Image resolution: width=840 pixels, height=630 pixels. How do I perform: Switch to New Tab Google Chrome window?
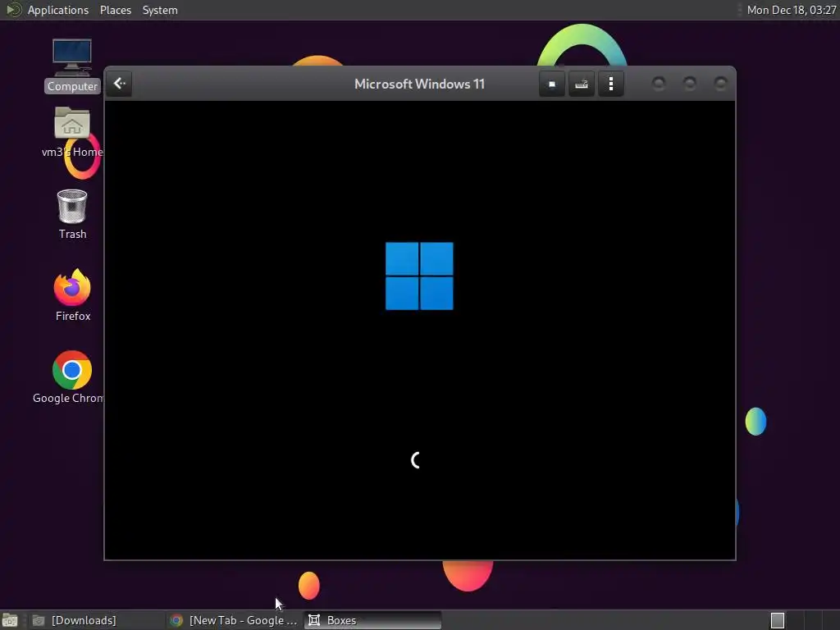click(234, 620)
